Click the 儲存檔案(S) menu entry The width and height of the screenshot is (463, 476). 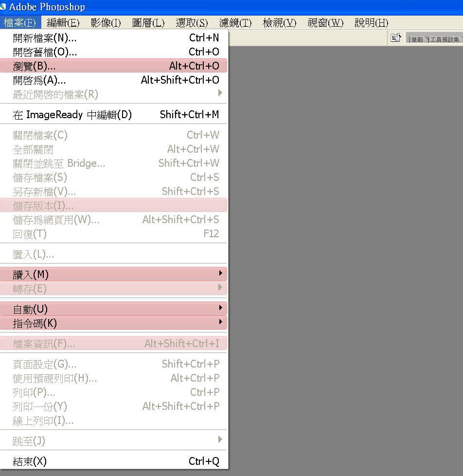click(113, 177)
